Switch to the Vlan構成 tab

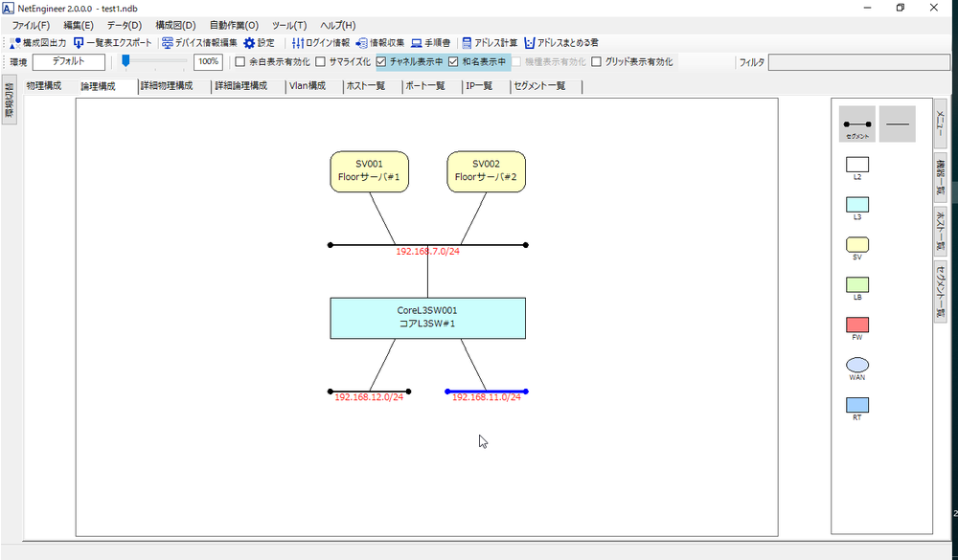point(308,86)
